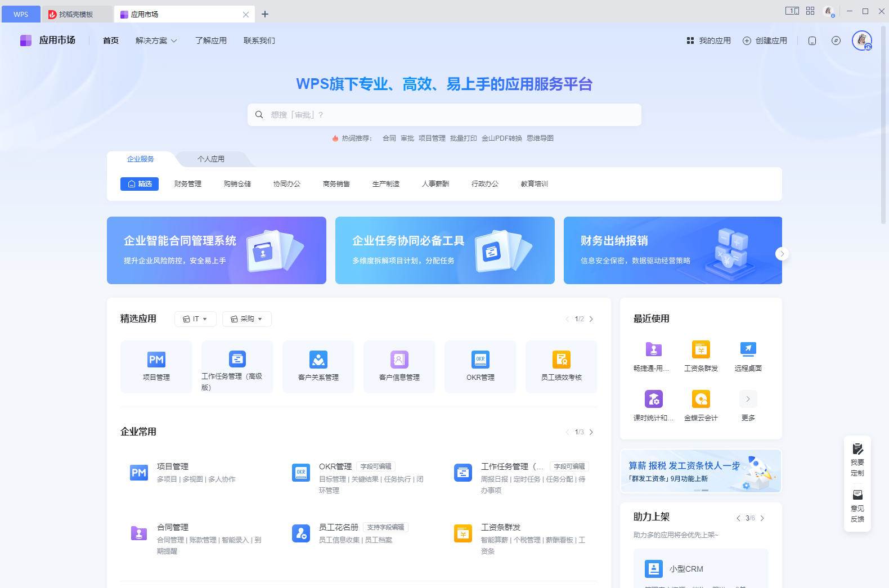889x588 pixels.
Task: Select the 精选 category button
Action: pos(140,184)
